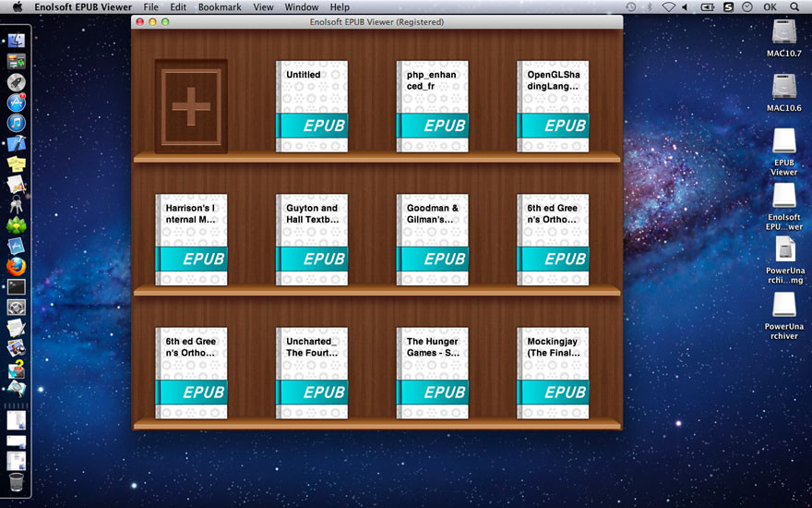The width and height of the screenshot is (812, 508).
Task: Open Uncharted_ The Fourt... book
Action: [312, 373]
